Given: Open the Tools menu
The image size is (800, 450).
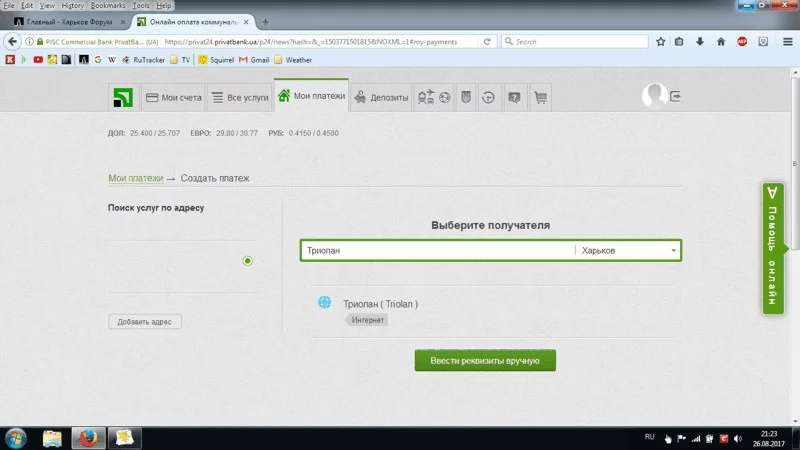Looking at the screenshot, I should (x=141, y=5).
